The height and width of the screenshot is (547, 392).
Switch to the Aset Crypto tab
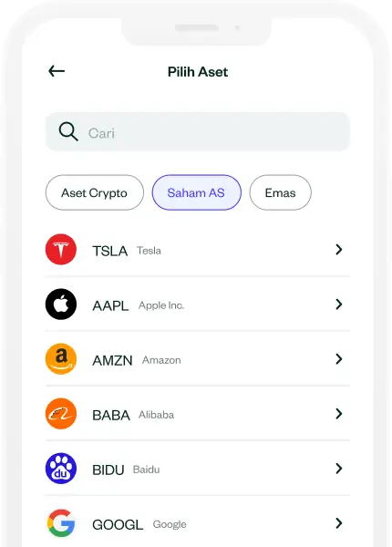click(95, 192)
